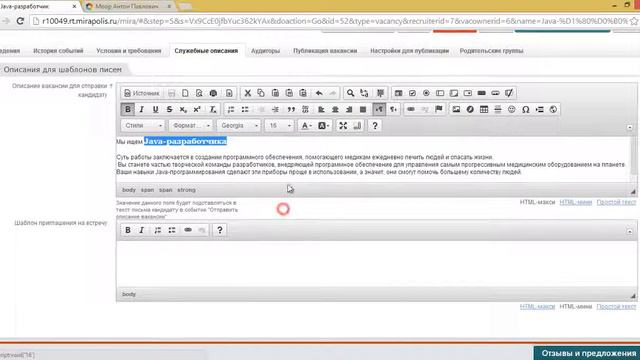Collapse the vacancy editor toolbar
This screenshot has width=640, height=360.
coord(629,127)
